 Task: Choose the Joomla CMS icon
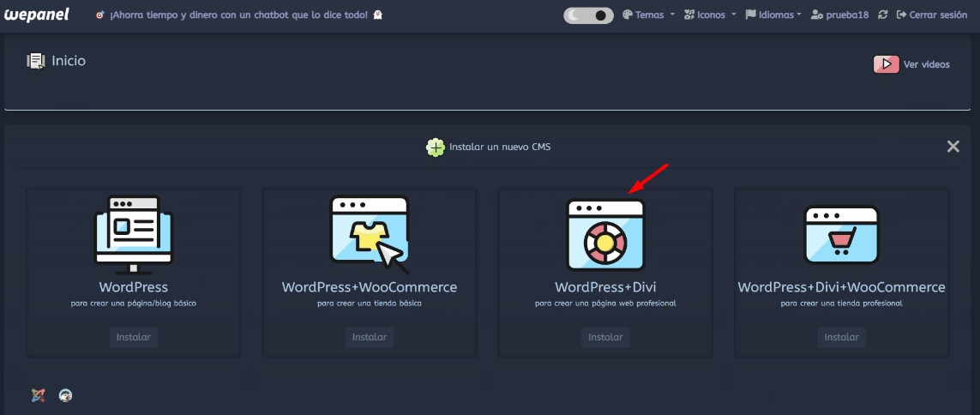[38, 395]
